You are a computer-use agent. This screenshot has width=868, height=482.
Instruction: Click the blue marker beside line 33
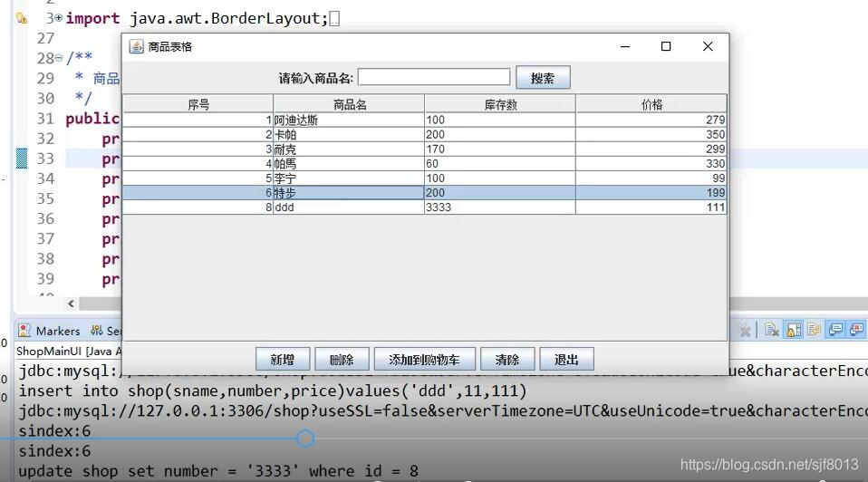click(x=22, y=159)
